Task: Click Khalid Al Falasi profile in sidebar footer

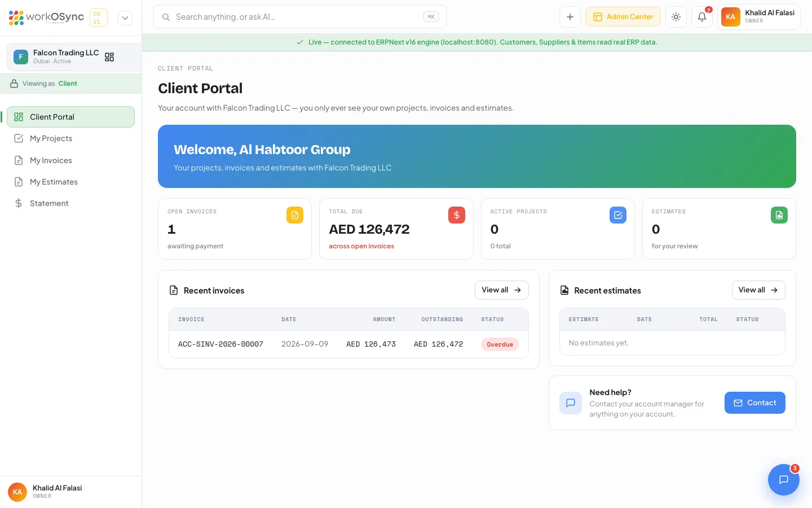Action: pos(71,492)
